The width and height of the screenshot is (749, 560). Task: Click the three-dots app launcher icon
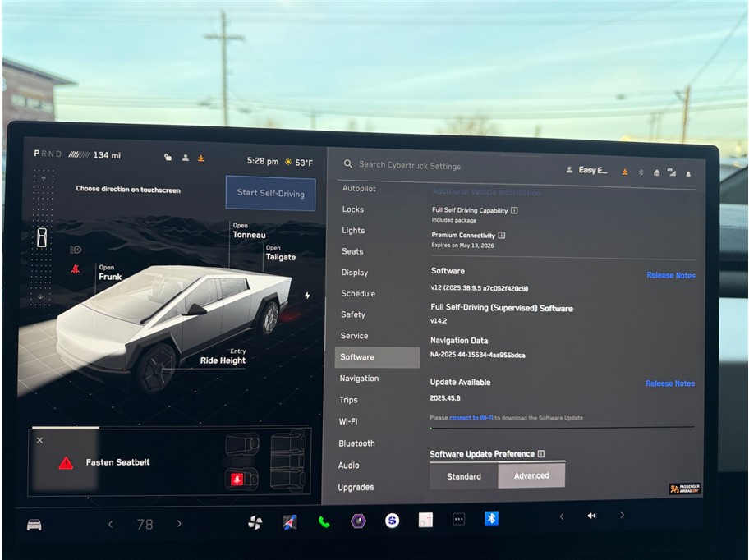[x=458, y=519]
